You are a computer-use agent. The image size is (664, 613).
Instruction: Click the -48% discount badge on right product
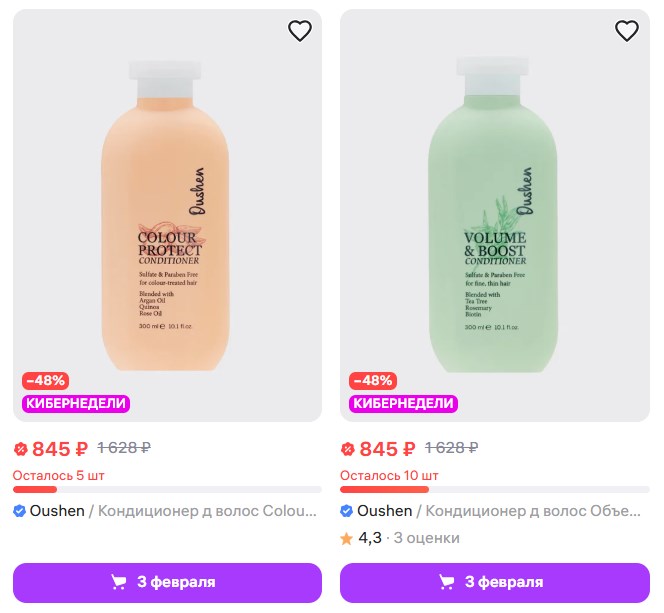pos(372,381)
